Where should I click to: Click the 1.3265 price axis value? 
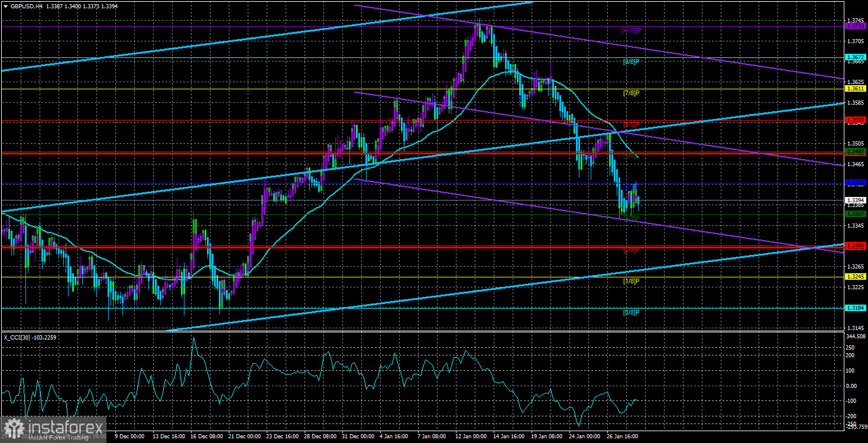coord(855,267)
